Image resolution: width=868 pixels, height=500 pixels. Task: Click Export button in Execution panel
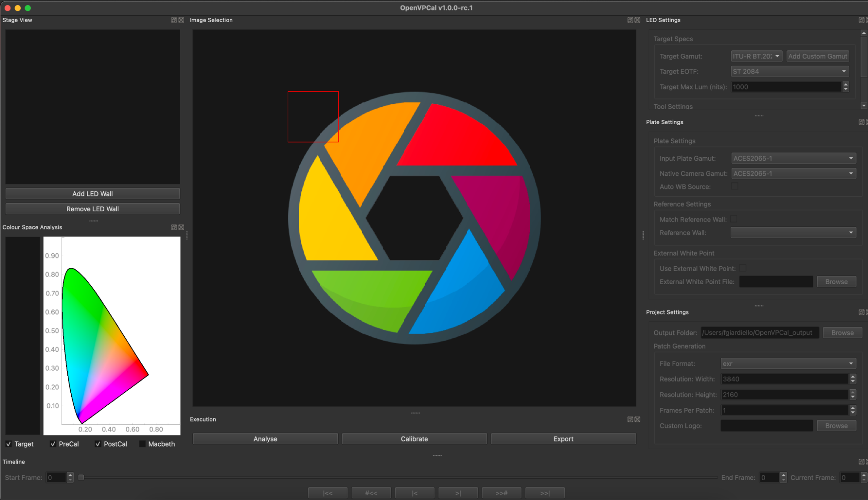point(563,439)
